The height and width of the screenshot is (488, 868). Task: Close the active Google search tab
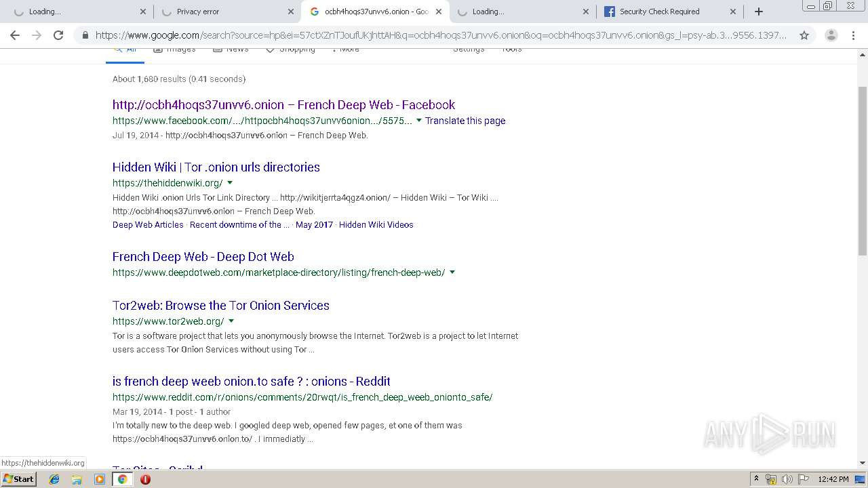tap(438, 12)
